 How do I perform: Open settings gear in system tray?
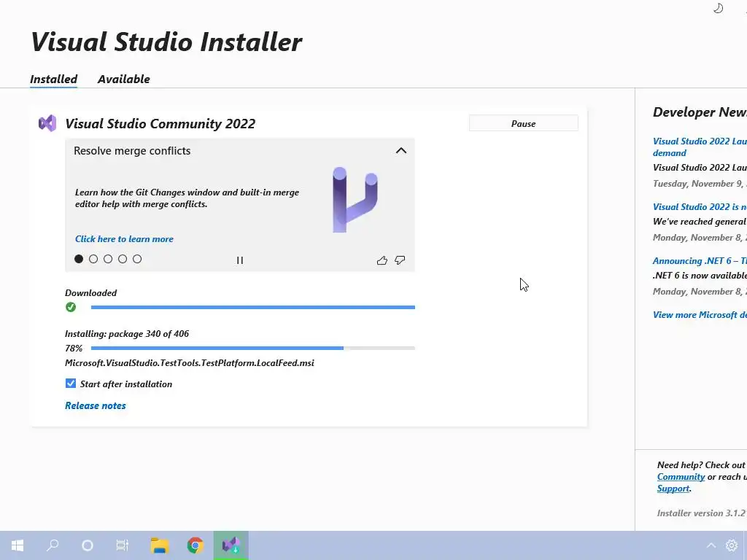pos(731,545)
